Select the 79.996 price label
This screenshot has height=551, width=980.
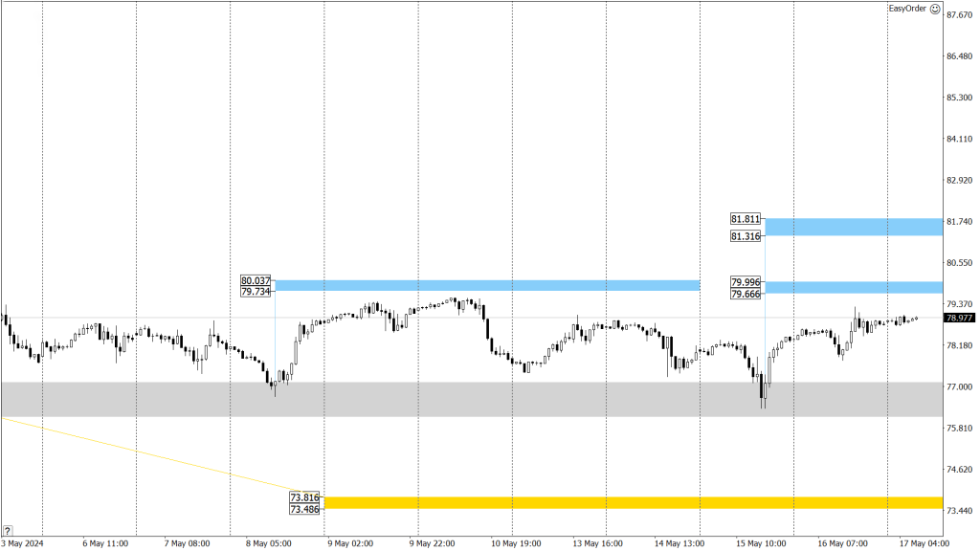coord(746,282)
